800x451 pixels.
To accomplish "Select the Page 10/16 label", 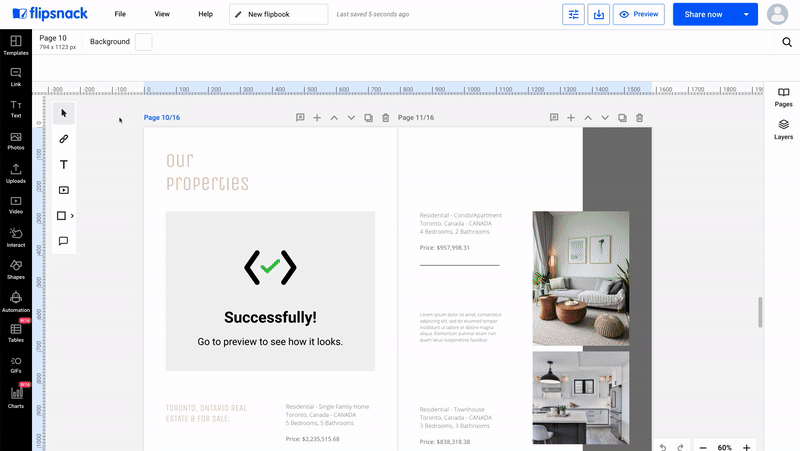I will click(x=162, y=117).
